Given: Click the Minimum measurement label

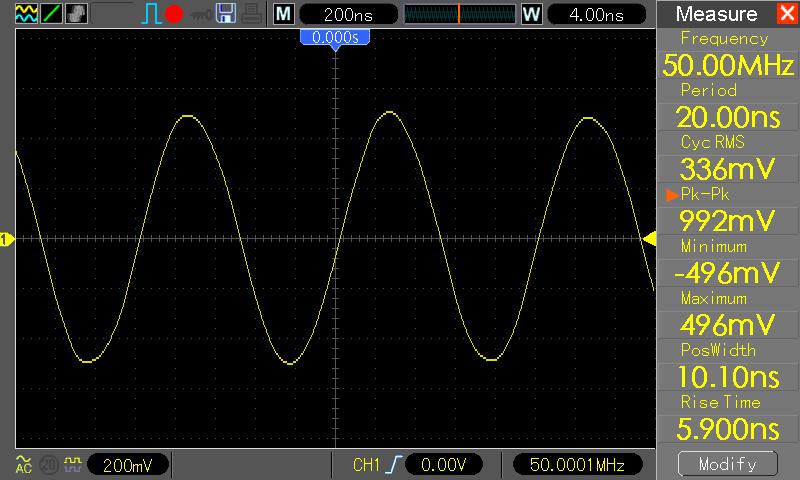Looking at the screenshot, I should tap(714, 246).
